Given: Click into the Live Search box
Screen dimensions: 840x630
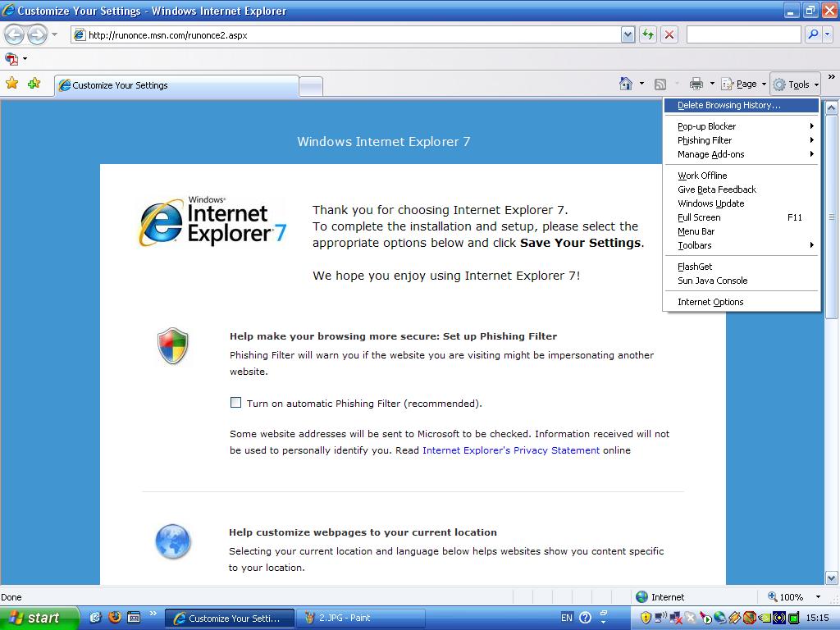Looking at the screenshot, I should [743, 34].
